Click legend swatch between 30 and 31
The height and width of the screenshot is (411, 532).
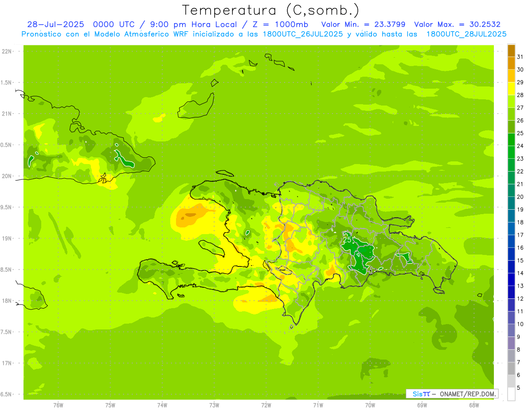(511, 63)
